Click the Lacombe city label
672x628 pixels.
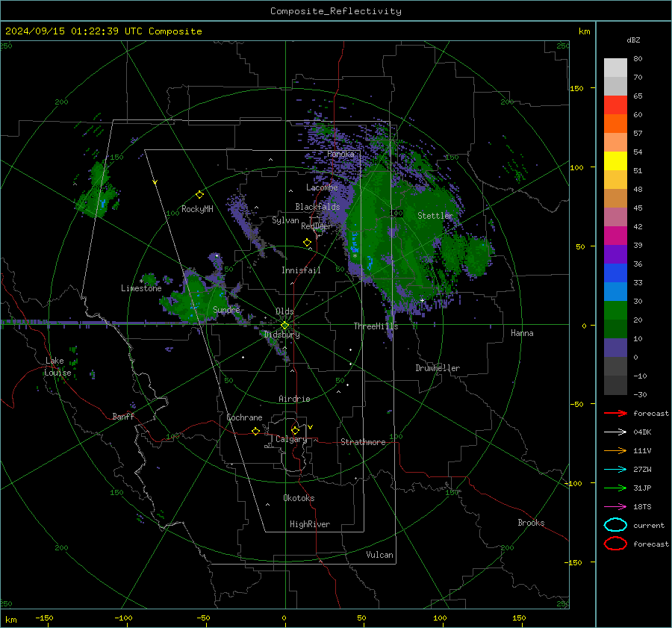322,187
